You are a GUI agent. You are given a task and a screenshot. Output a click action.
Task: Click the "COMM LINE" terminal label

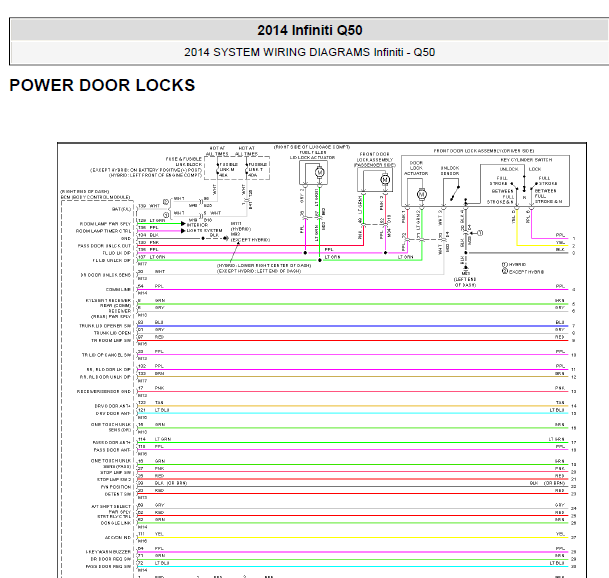[118, 290]
